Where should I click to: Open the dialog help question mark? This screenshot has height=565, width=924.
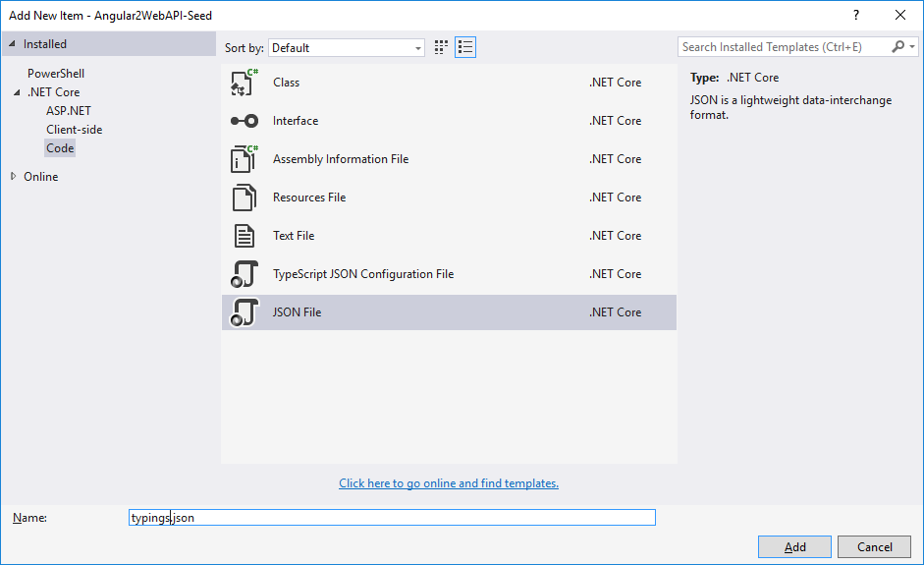(x=856, y=15)
